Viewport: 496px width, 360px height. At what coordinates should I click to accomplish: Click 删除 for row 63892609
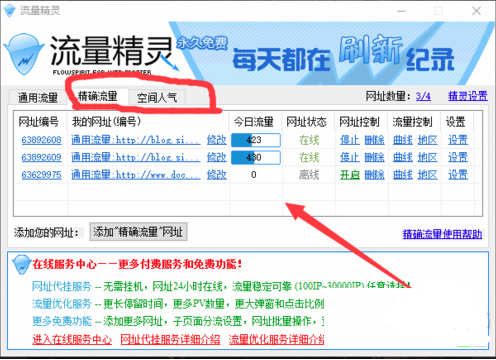click(374, 157)
